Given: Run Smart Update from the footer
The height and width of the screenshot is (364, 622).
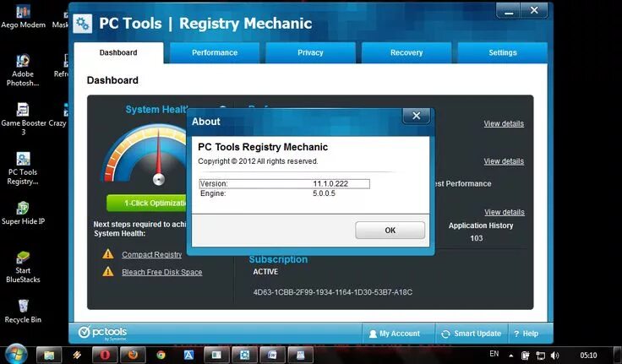Looking at the screenshot, I should pos(472,334).
